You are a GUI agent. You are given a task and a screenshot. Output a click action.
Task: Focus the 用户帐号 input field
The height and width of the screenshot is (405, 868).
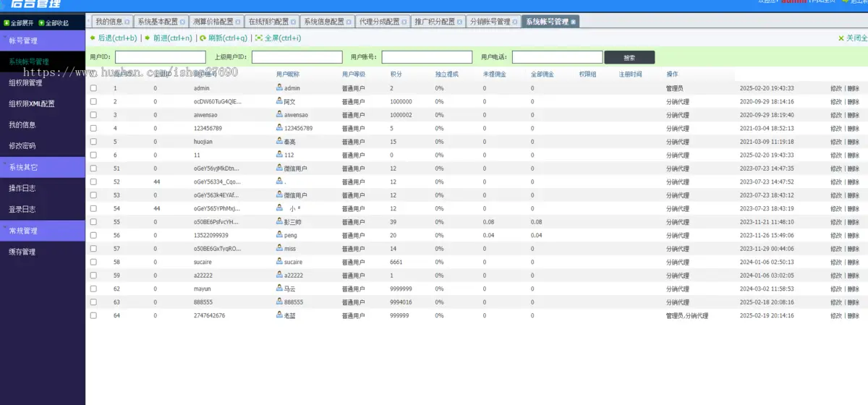[427, 57]
